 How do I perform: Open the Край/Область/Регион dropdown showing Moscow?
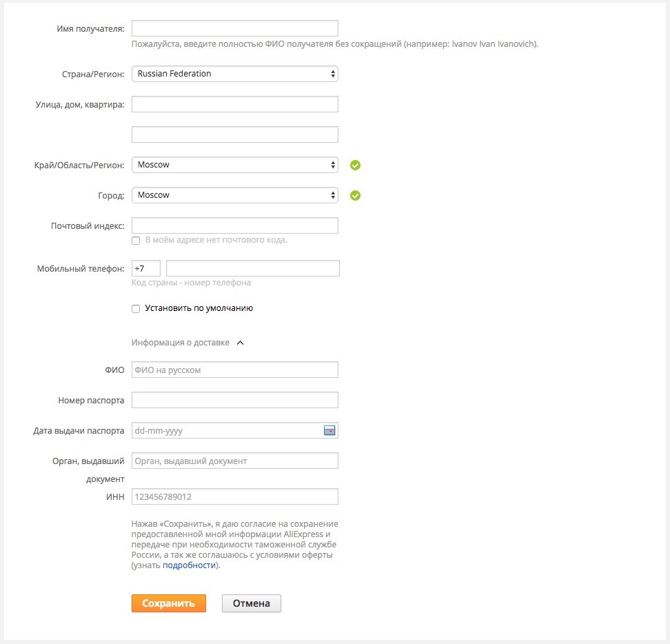tap(234, 165)
